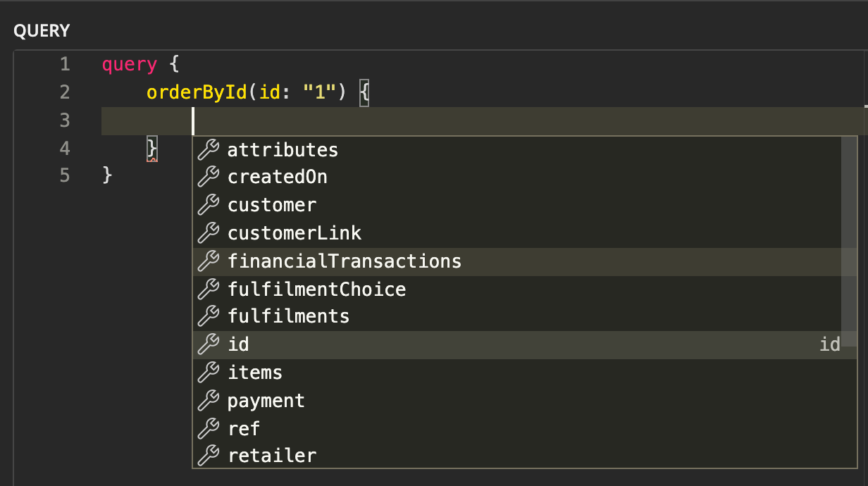Click the closing brace with error underline
The image size is (868, 486).
[x=151, y=149]
